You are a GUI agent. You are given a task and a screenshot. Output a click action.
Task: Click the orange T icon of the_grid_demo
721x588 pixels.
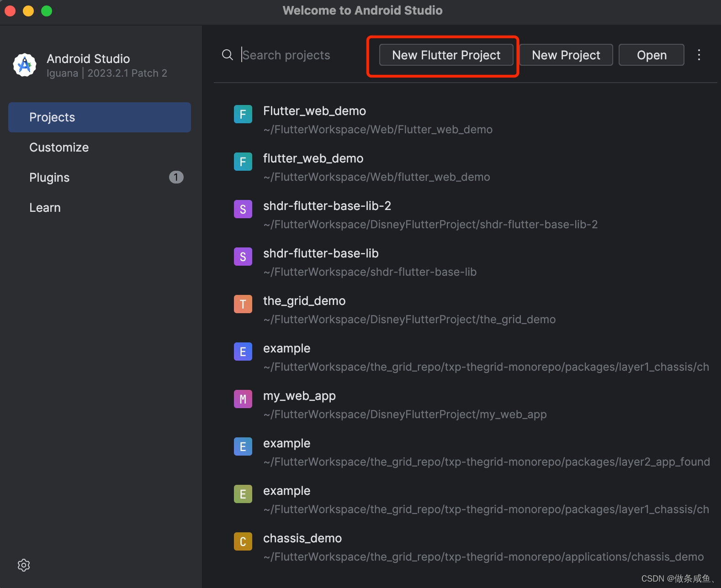point(243,304)
